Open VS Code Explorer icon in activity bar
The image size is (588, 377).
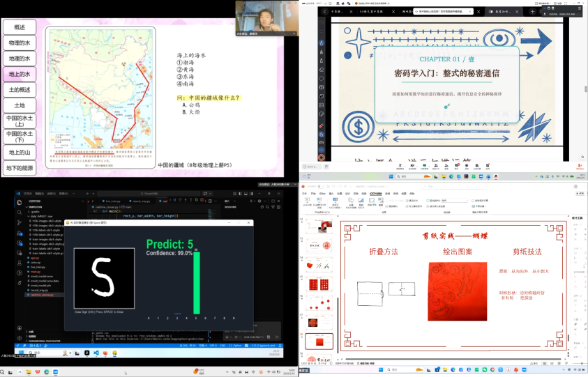tap(20, 203)
